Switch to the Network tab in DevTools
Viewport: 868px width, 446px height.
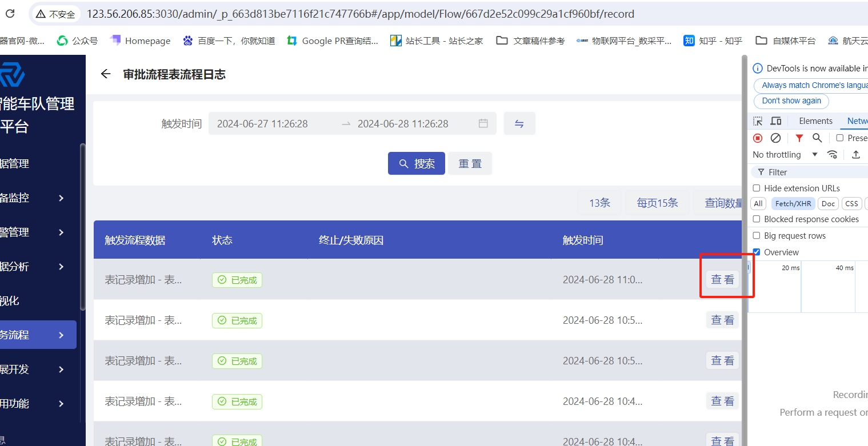(x=857, y=121)
